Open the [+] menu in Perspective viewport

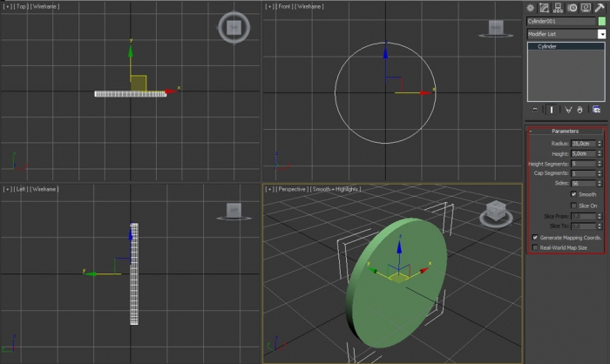269,189
